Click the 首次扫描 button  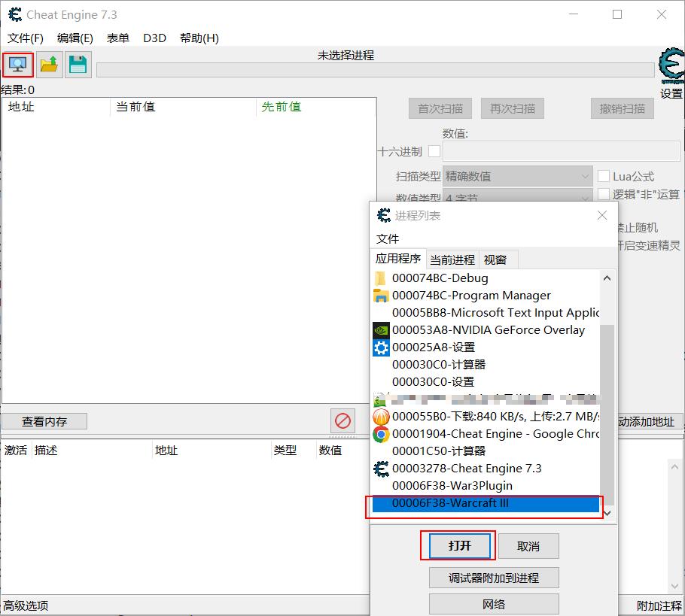click(440, 108)
